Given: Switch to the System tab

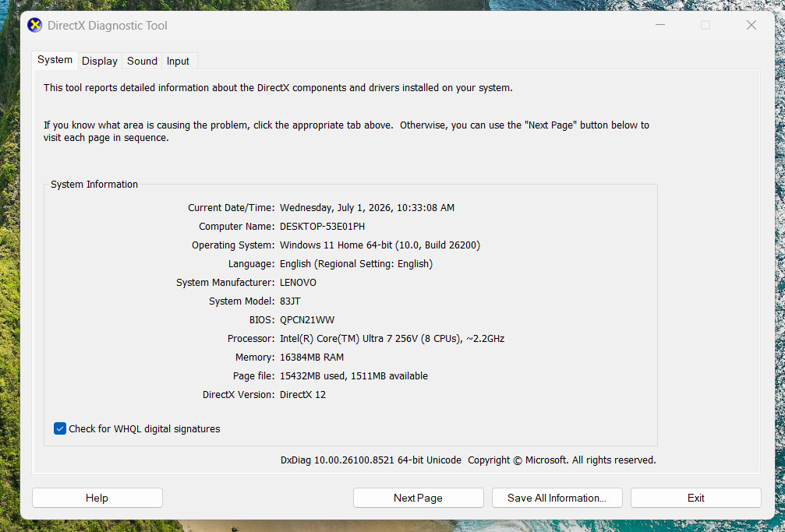Looking at the screenshot, I should pos(55,59).
